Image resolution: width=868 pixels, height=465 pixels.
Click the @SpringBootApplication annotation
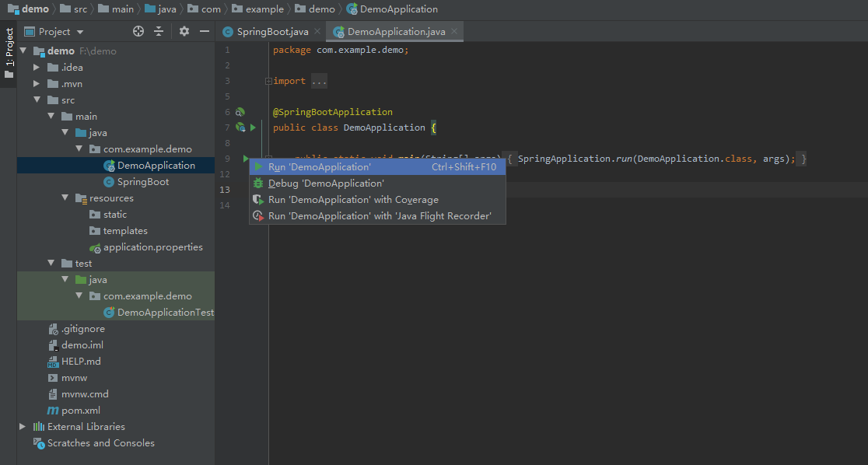(333, 112)
